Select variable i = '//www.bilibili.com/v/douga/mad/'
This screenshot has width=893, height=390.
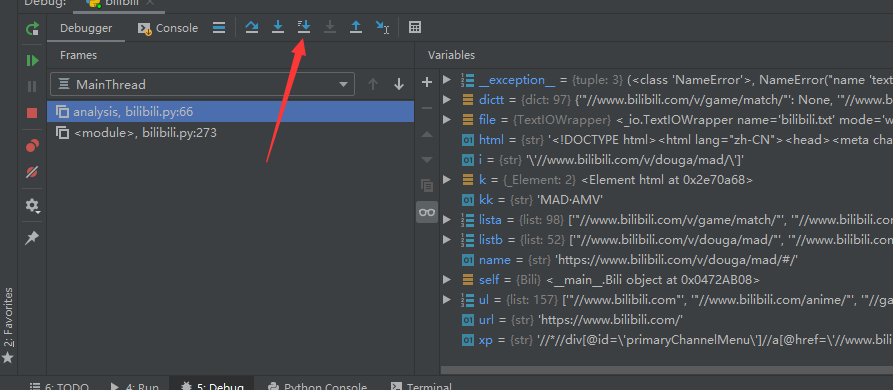click(x=667, y=159)
